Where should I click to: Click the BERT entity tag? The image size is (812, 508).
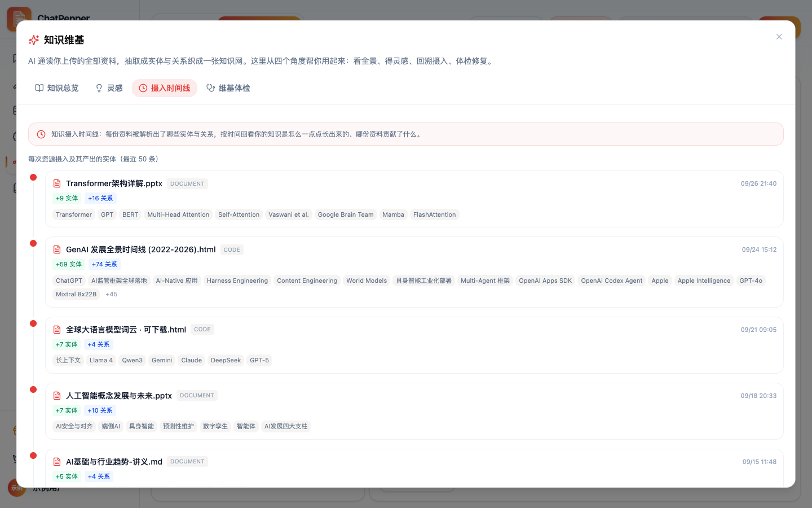(x=130, y=214)
